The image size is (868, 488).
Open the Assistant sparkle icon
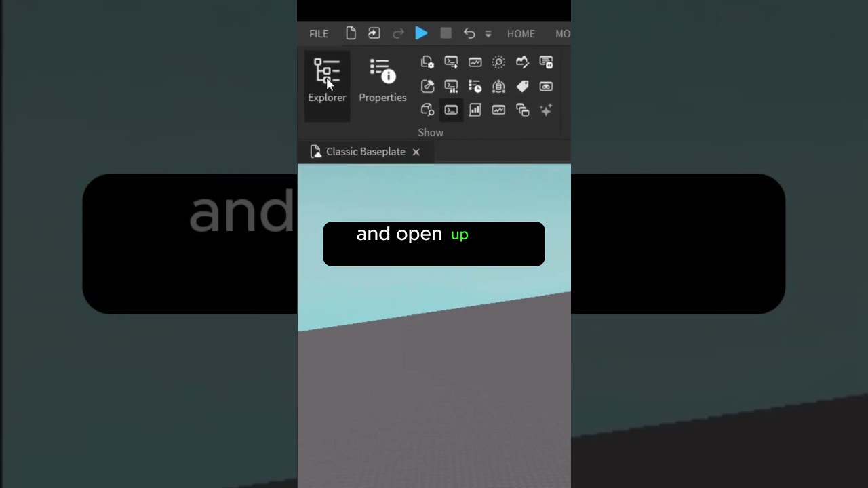click(x=546, y=110)
